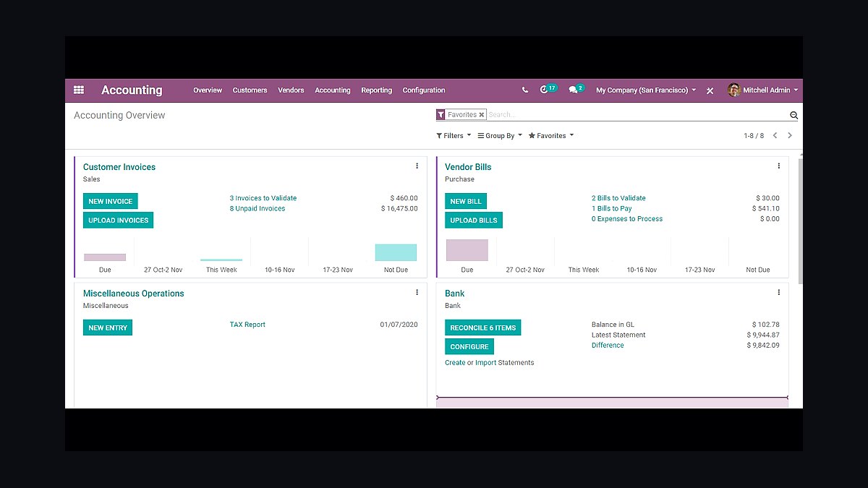868x488 pixels.
Task: Open Vendor Bills card kebab menu
Action: (778, 166)
